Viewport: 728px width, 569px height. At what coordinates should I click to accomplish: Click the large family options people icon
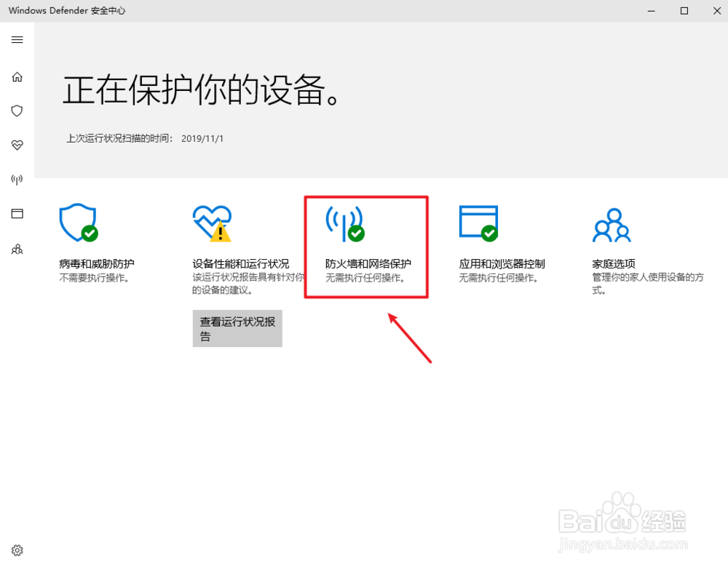coord(612,225)
